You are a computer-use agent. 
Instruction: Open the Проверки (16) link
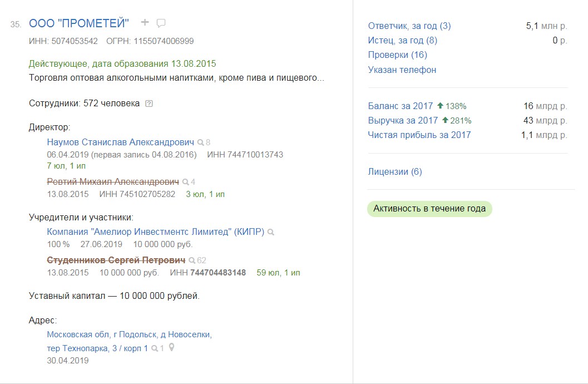397,55
